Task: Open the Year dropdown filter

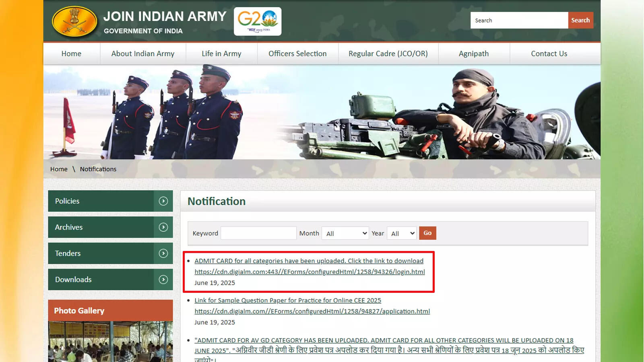Action: tap(401, 233)
